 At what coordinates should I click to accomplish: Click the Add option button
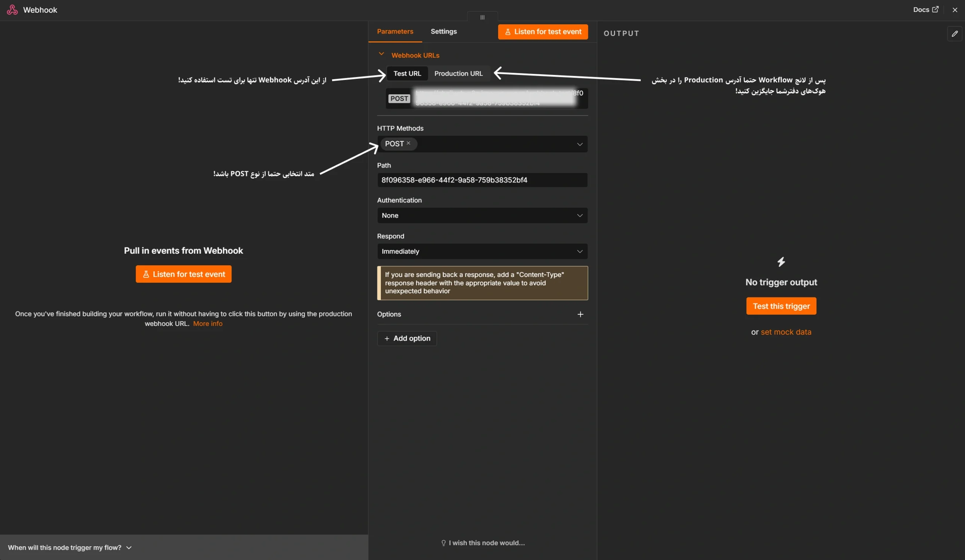click(x=407, y=338)
